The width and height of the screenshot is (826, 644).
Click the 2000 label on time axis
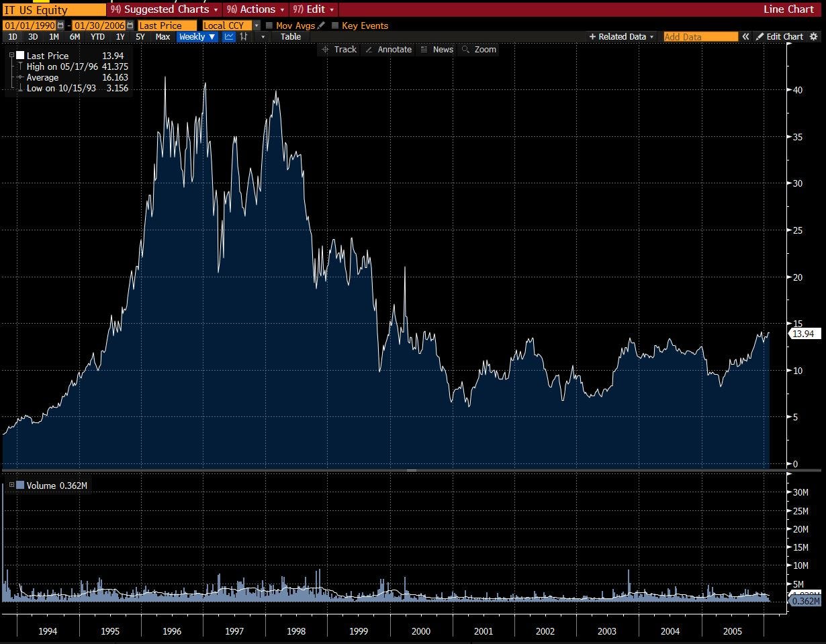pyautogui.click(x=421, y=631)
